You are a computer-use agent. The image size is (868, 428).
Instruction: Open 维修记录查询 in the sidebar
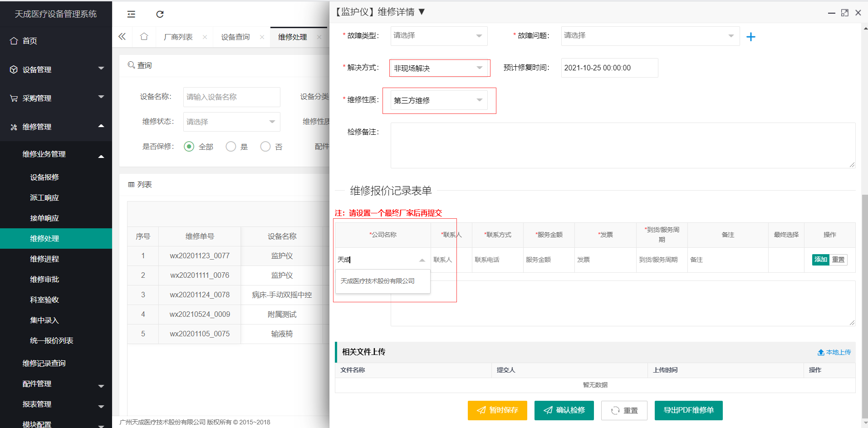[44, 363]
